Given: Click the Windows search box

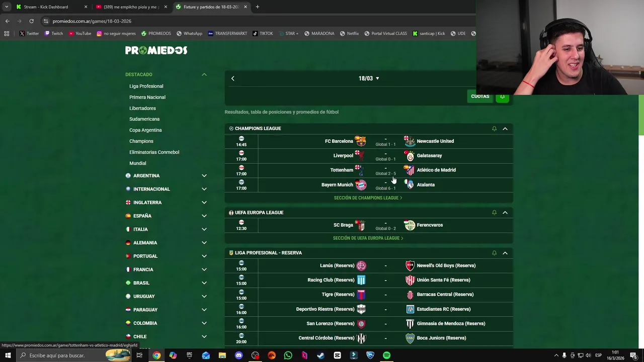Looking at the screenshot, I should click(74, 355).
